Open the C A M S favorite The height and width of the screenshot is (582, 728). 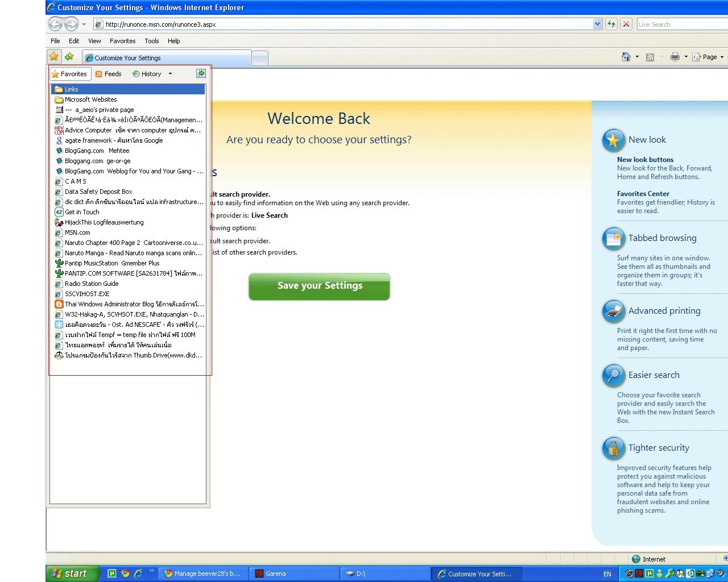click(x=128, y=181)
